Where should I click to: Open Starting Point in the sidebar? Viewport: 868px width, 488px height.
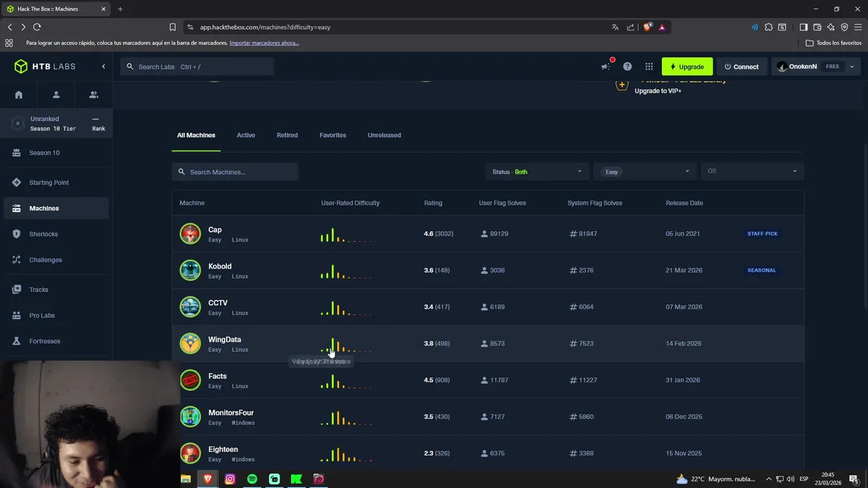56,182
